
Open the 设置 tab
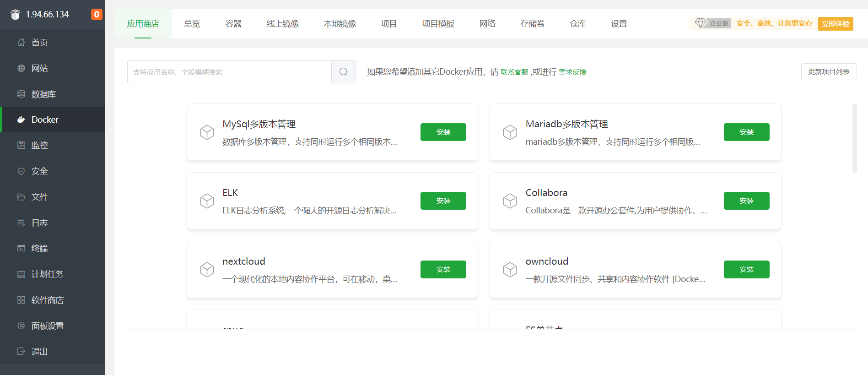tap(619, 24)
